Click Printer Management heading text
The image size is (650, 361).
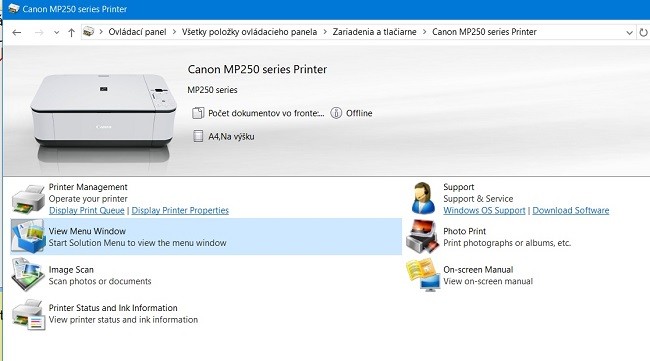point(88,187)
